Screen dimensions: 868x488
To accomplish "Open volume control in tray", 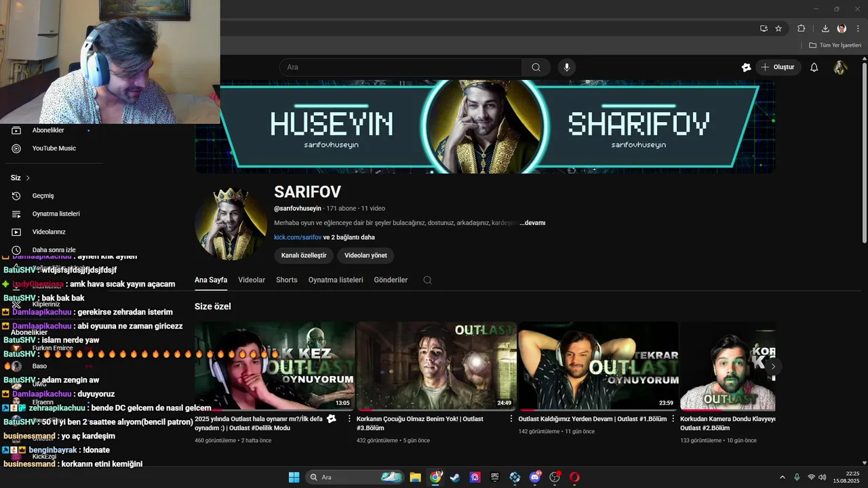I will click(821, 477).
